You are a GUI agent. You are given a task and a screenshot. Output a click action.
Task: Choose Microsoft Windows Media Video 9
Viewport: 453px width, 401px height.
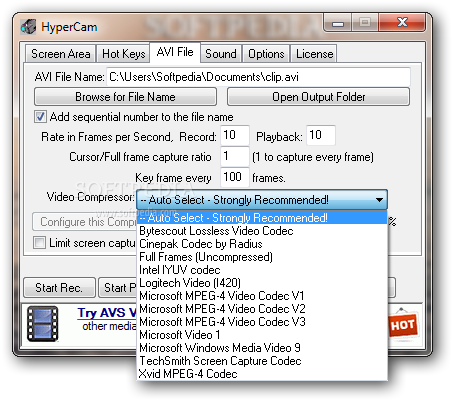tap(262, 348)
